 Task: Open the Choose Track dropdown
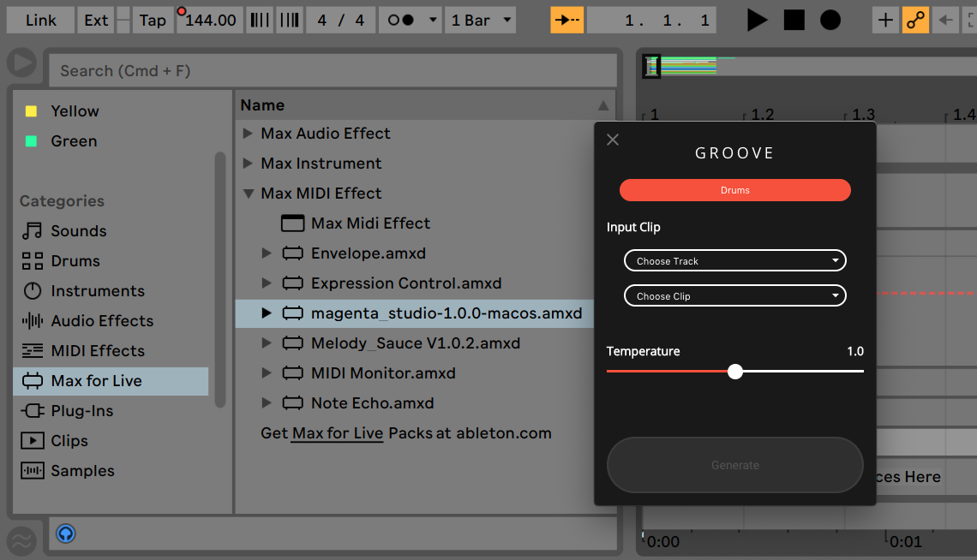point(734,260)
